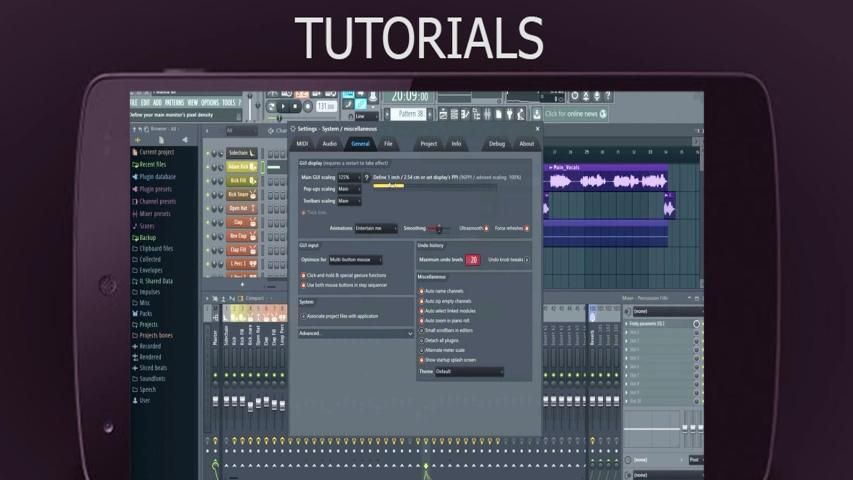Click the Recent files browser icon
The image size is (853, 480).
point(135,164)
